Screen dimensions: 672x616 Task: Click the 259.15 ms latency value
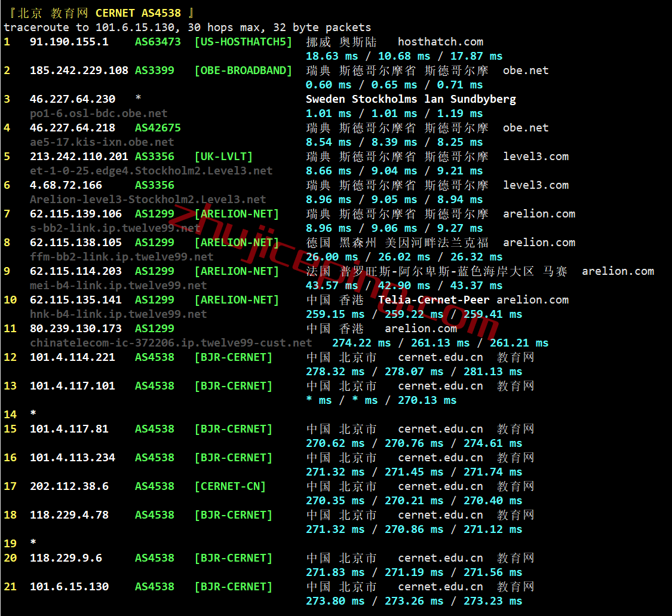pos(335,315)
